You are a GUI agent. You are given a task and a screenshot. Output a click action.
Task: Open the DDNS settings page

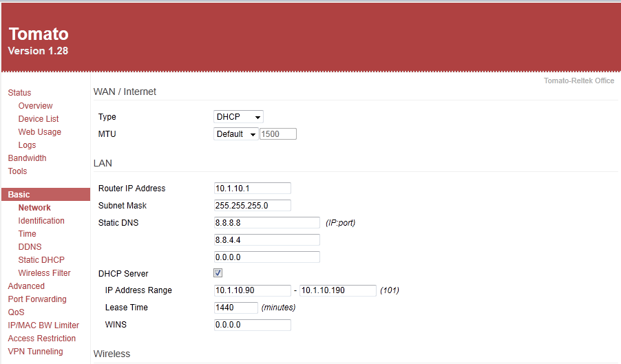pyautogui.click(x=30, y=247)
